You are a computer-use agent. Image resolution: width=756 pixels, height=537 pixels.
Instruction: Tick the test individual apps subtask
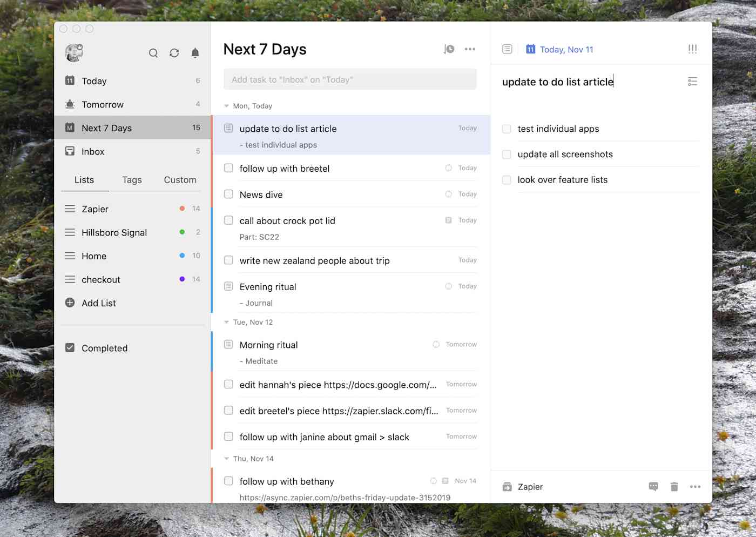pos(507,129)
